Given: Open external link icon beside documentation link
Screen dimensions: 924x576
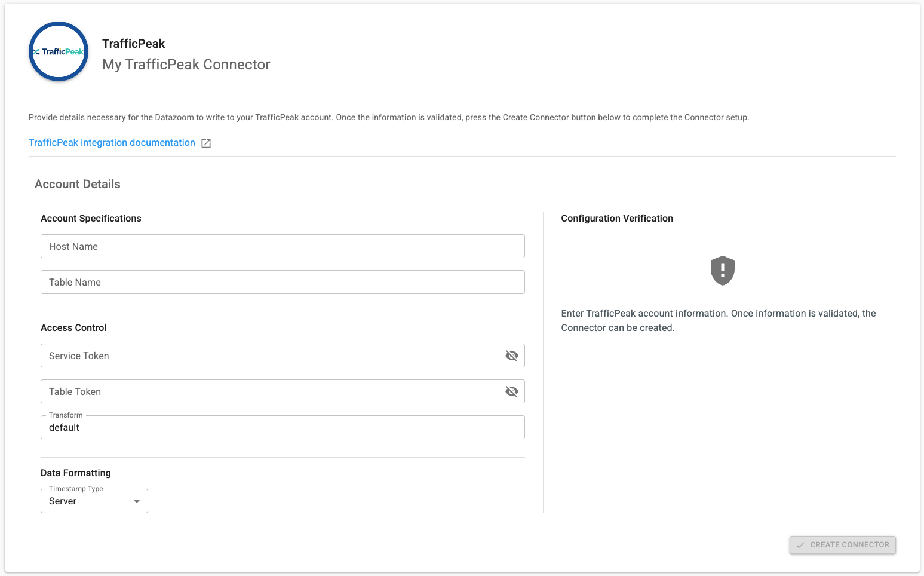Looking at the screenshot, I should [x=206, y=143].
